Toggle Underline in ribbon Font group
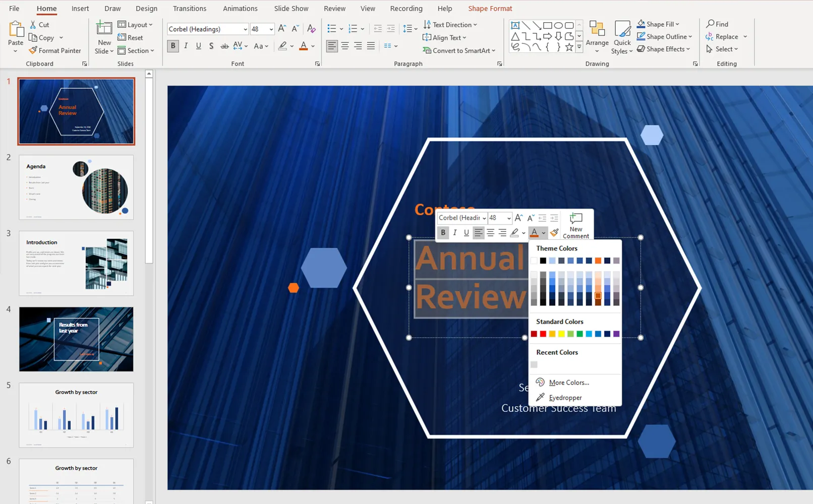This screenshot has height=504, width=813. (198, 46)
